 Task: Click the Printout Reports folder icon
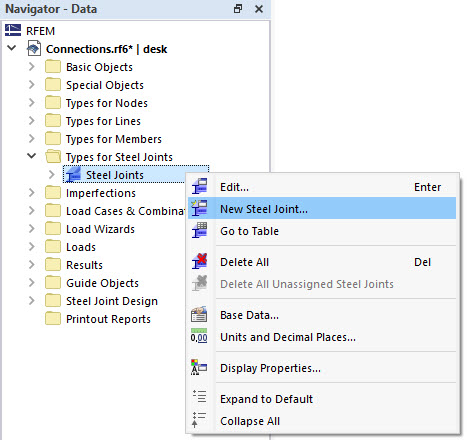[x=53, y=319]
